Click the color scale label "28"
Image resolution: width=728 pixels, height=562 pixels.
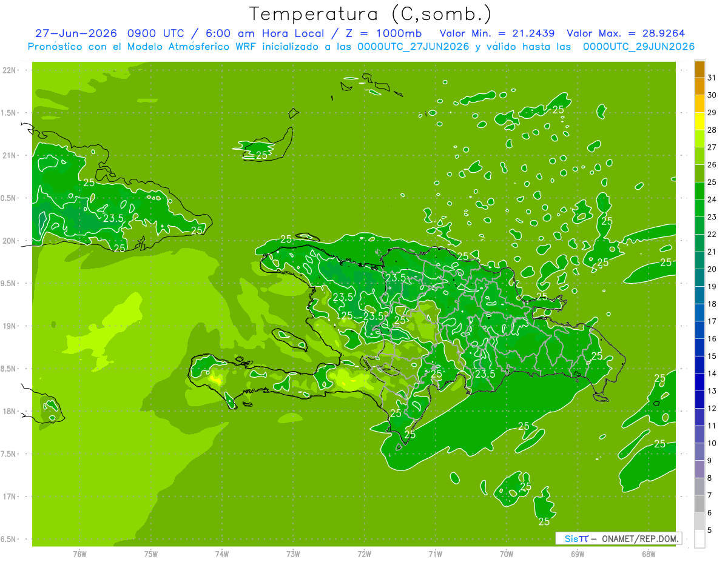[x=712, y=130]
